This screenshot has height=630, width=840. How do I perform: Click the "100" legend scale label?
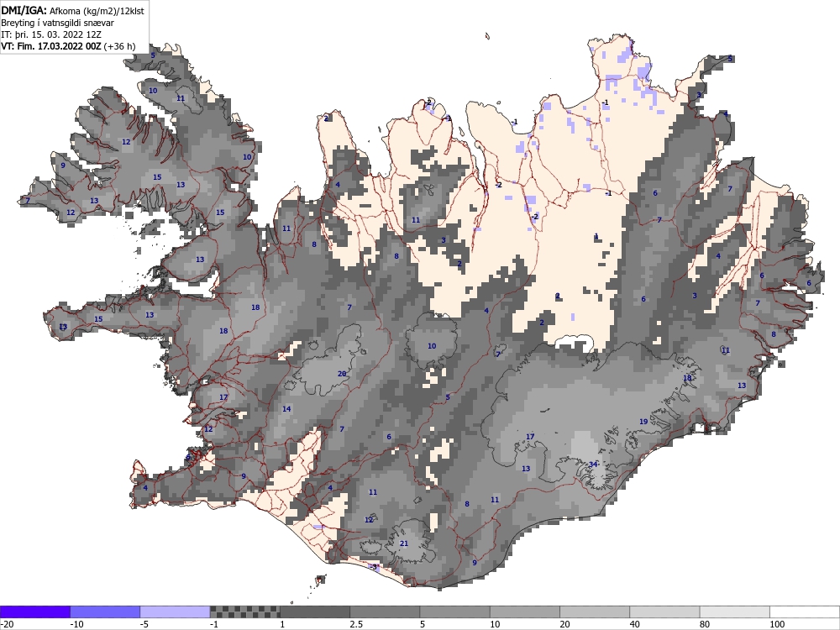coord(777,624)
